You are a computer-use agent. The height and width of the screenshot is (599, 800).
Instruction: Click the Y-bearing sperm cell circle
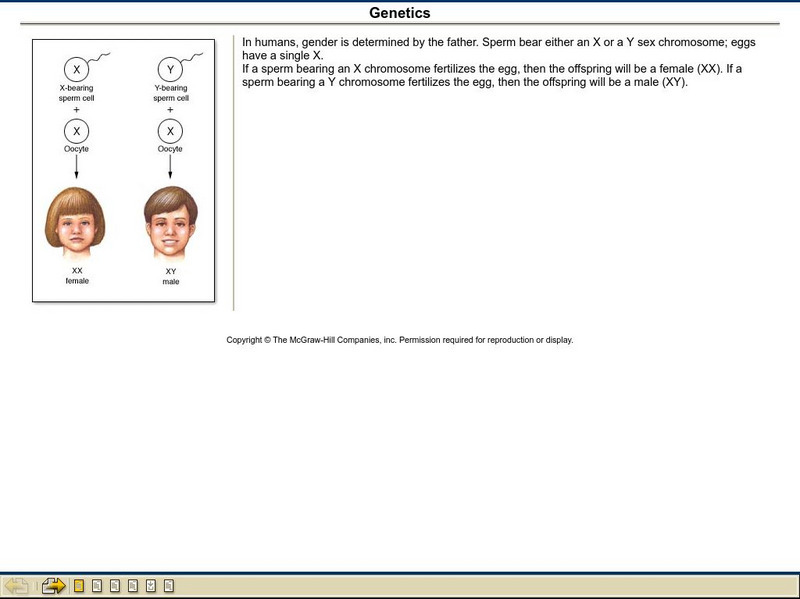click(168, 70)
